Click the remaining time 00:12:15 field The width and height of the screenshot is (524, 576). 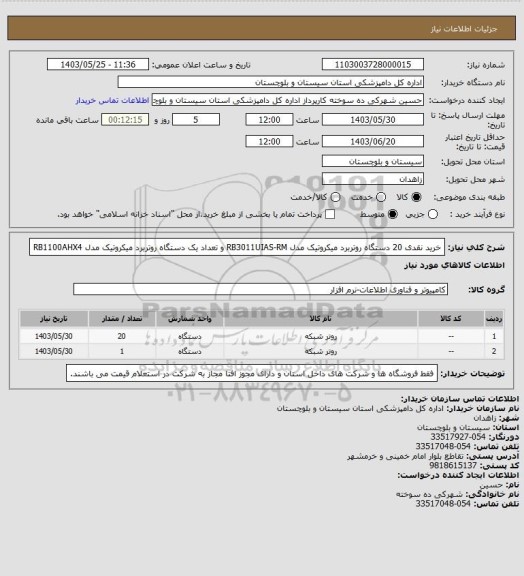coord(125,120)
